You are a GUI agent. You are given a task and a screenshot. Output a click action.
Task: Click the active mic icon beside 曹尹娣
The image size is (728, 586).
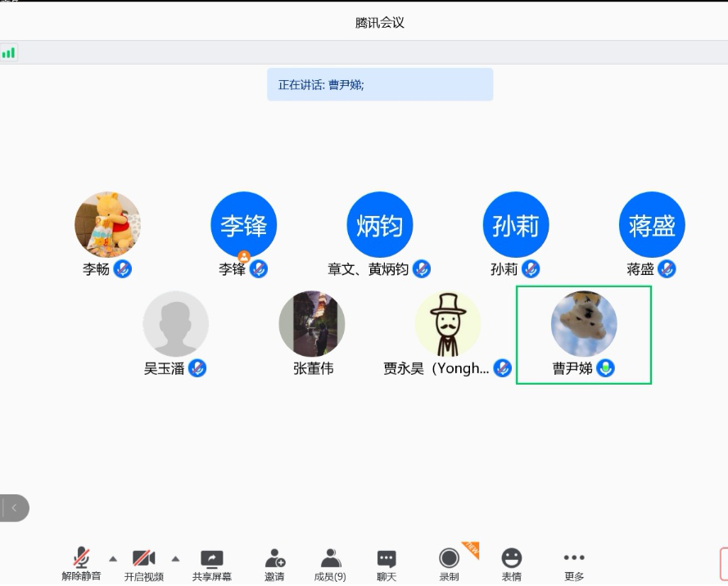605,368
